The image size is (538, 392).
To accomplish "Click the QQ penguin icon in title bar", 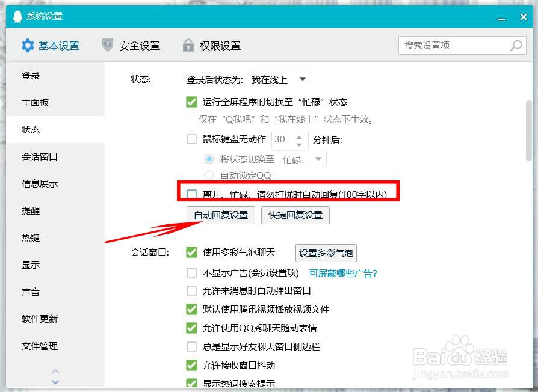I will click(x=17, y=16).
